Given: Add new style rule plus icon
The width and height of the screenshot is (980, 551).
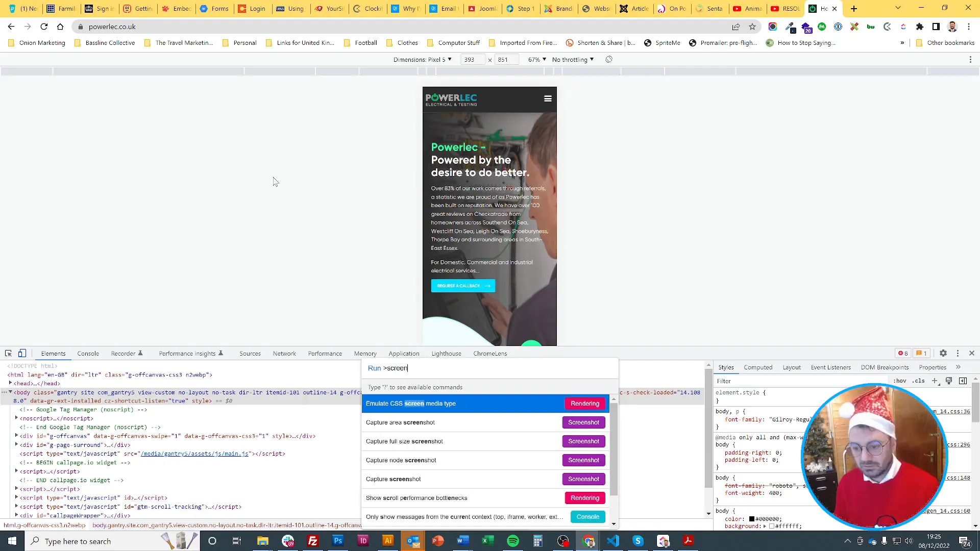Looking at the screenshot, I should tap(935, 381).
